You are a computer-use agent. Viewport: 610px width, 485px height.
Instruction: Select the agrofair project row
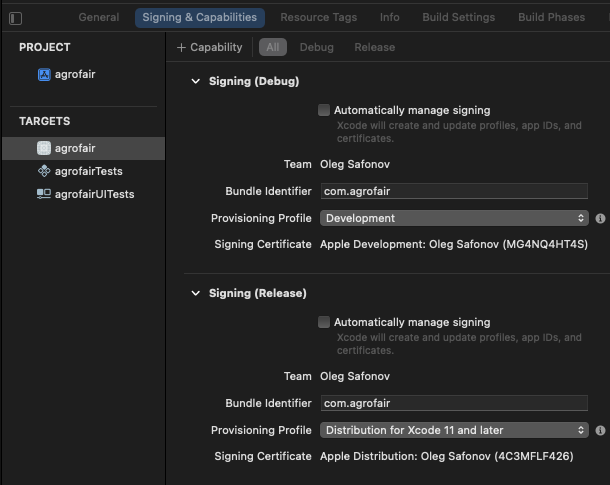click(x=83, y=74)
